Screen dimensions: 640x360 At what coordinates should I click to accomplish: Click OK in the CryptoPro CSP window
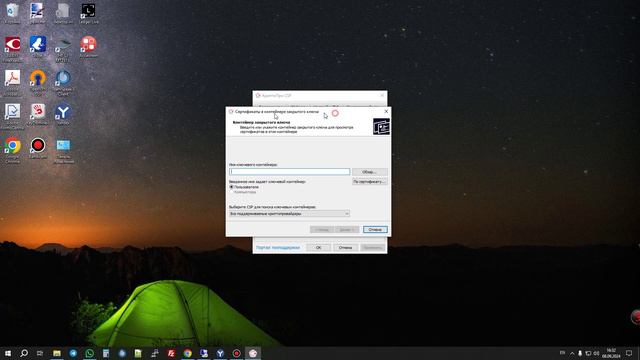[x=318, y=247]
